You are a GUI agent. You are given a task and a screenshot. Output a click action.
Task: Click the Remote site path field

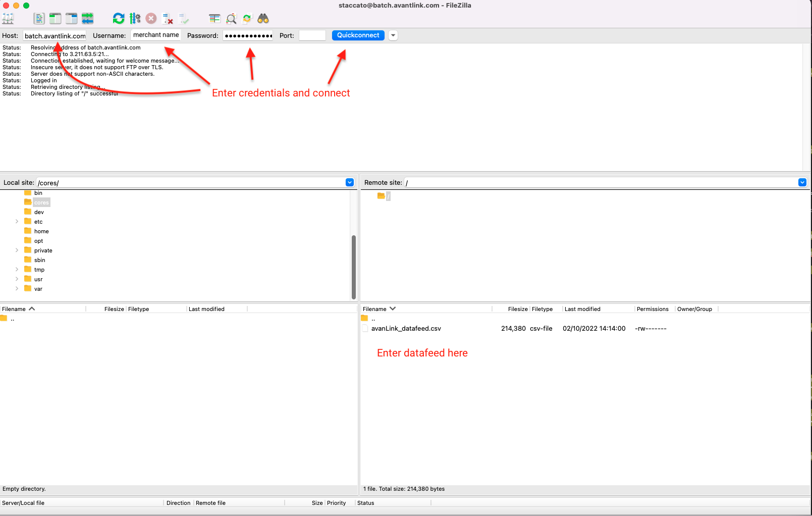[601, 183]
